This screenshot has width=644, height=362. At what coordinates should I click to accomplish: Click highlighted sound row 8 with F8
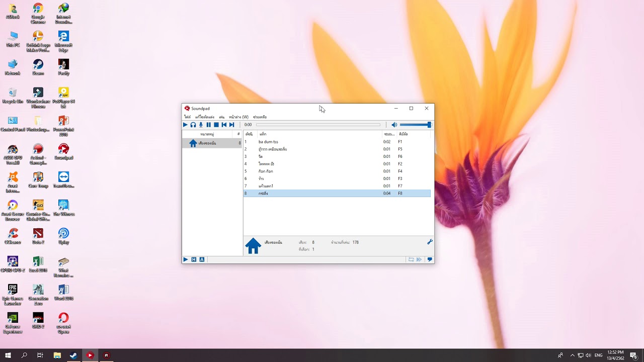pyautogui.click(x=337, y=193)
